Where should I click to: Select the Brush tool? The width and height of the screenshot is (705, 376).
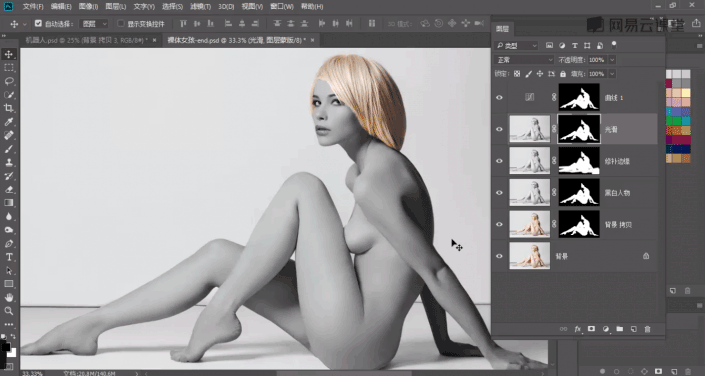click(9, 149)
